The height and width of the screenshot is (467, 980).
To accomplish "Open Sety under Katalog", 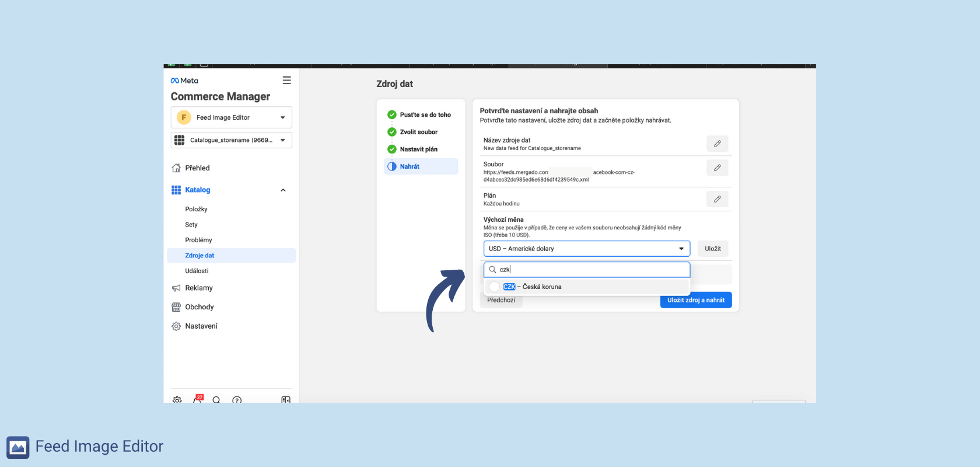I will coord(191,225).
